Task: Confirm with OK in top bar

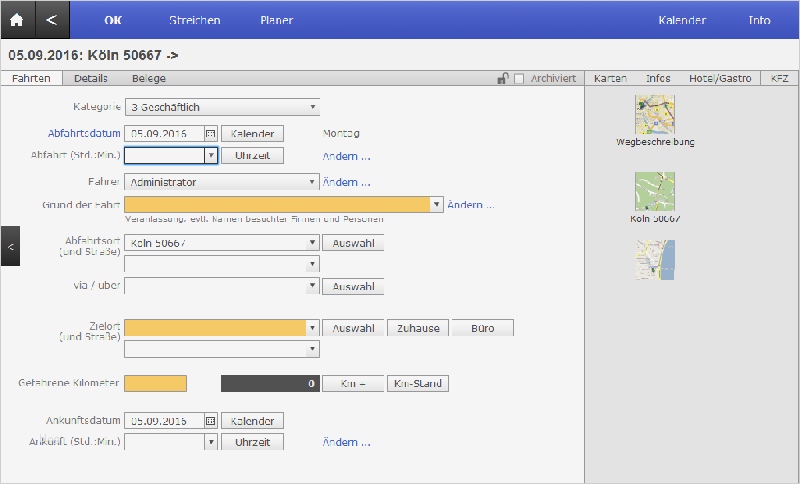Action: click(113, 20)
